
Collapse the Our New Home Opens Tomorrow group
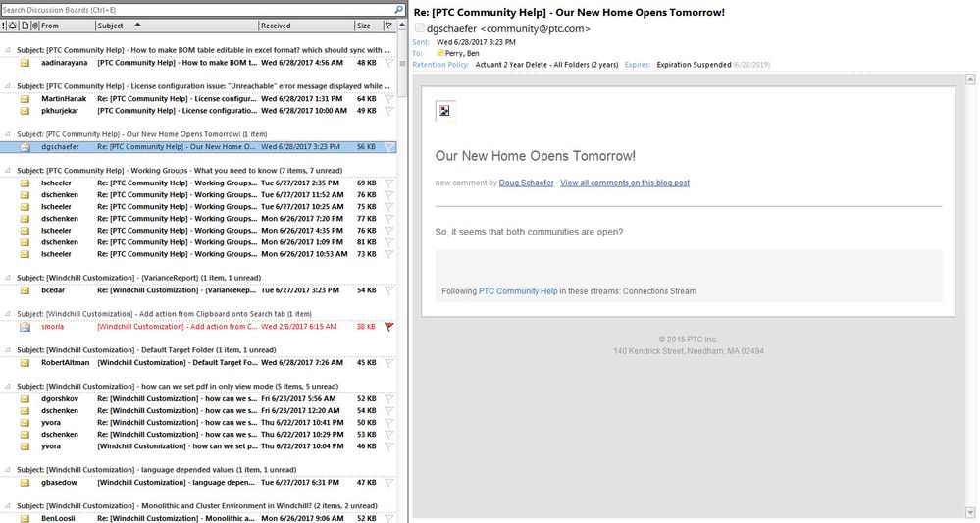8,134
